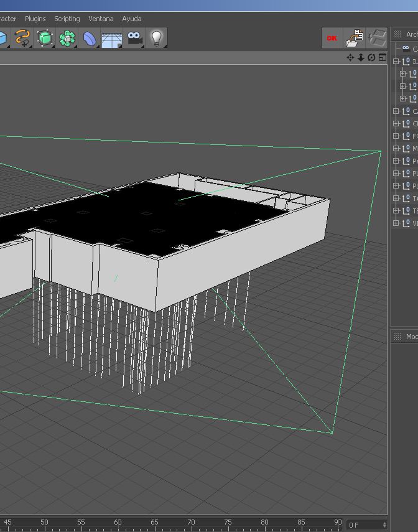
Task: Click the null icon of the TE row
Action: coord(406,210)
